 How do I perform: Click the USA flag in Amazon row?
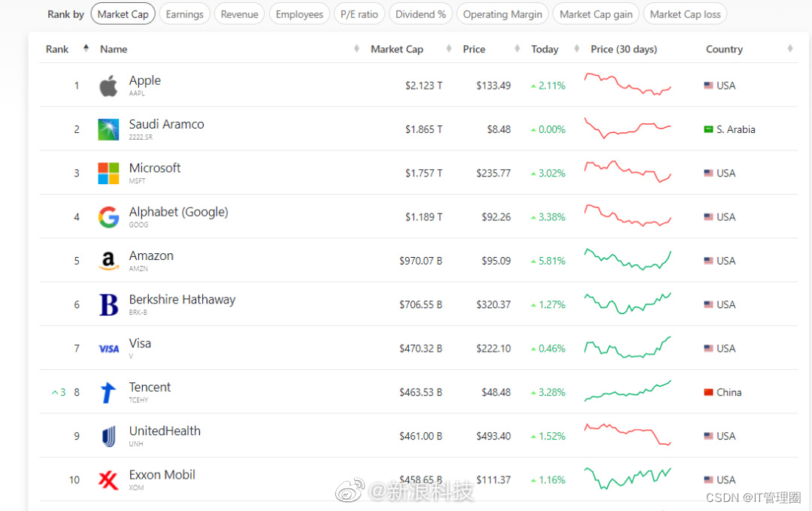[708, 261]
